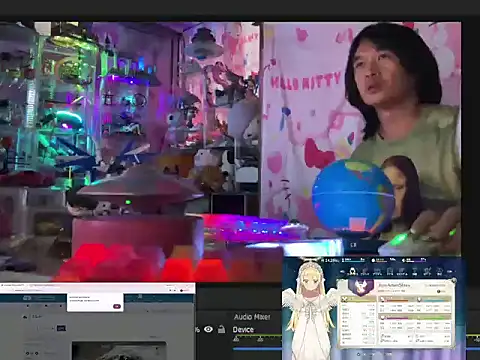Click the last icon in game menu row
Viewport: 480px width, 360px height.
click(440, 271)
